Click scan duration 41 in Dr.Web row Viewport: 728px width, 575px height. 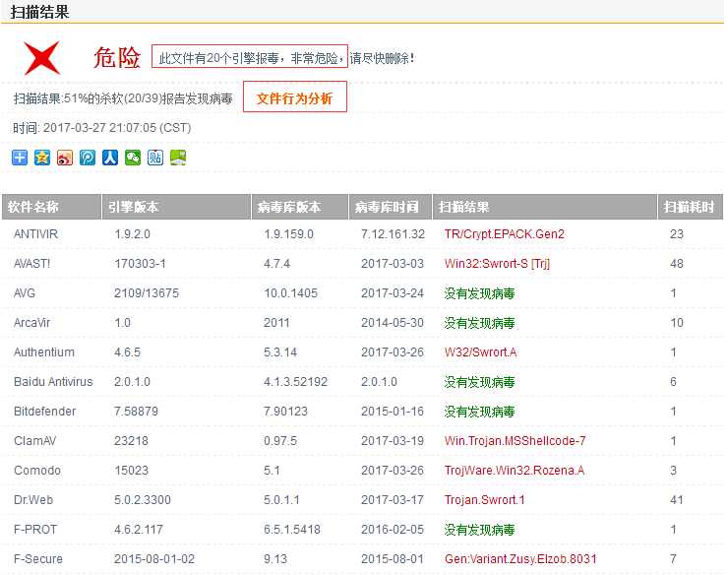pos(677,500)
